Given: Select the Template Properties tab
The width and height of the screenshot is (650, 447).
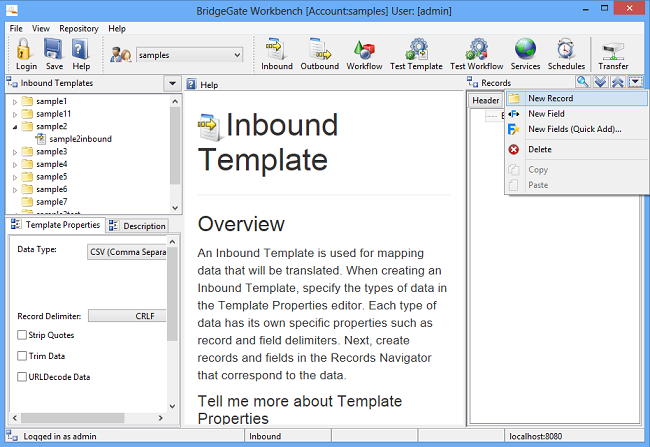Looking at the screenshot, I should [56, 224].
